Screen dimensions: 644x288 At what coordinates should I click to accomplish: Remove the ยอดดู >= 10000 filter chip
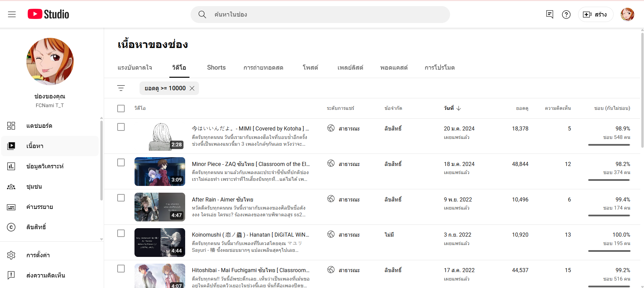point(192,88)
